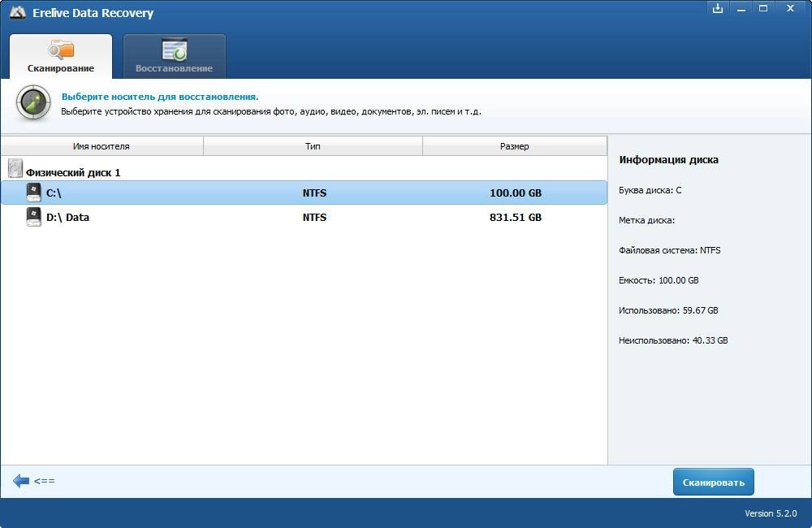Click the Сканирование tab magnifier folder icon
Image resolution: width=812 pixels, height=528 pixels.
61,50
